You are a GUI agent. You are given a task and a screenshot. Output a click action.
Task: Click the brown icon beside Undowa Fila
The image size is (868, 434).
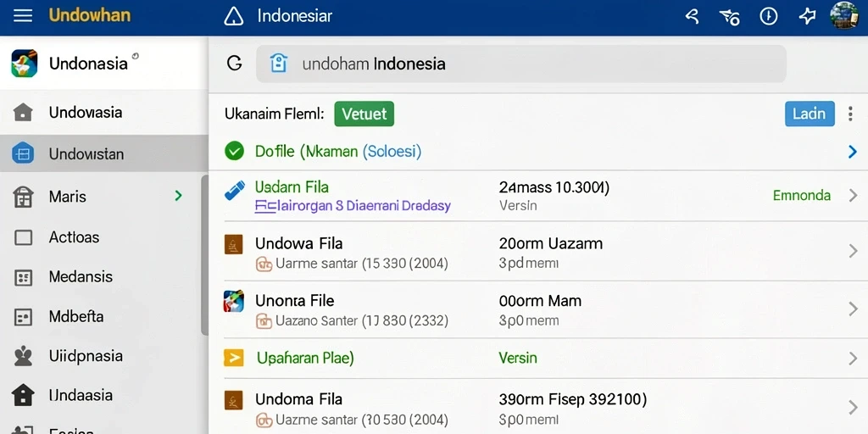[x=234, y=244]
